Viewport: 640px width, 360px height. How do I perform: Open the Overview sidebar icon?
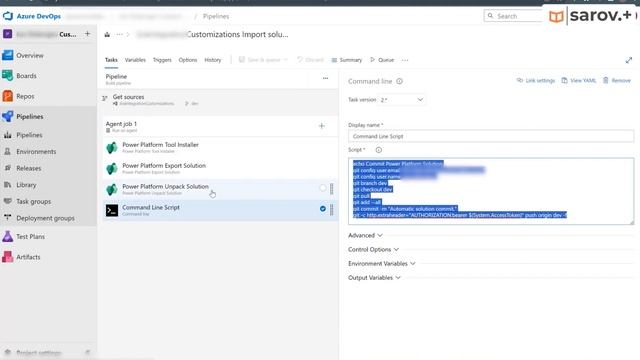[7, 55]
